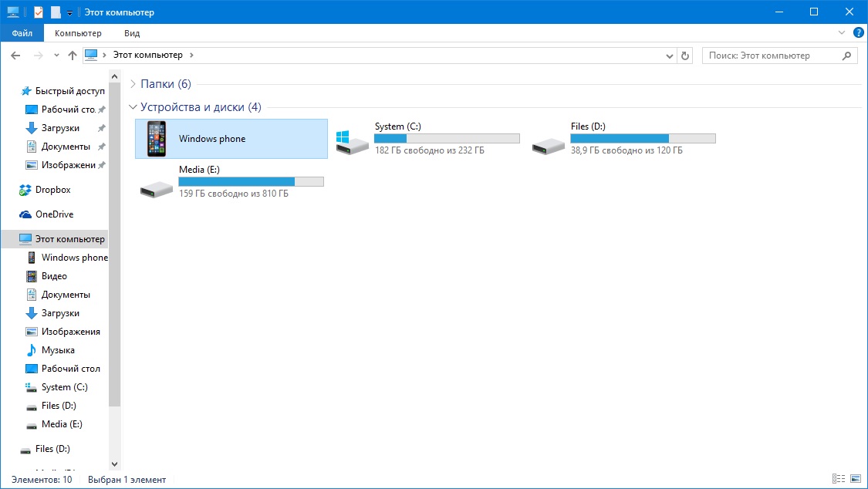The height and width of the screenshot is (489, 868).
Task: Open Media (E:) in navigation tree
Action: (x=62, y=424)
